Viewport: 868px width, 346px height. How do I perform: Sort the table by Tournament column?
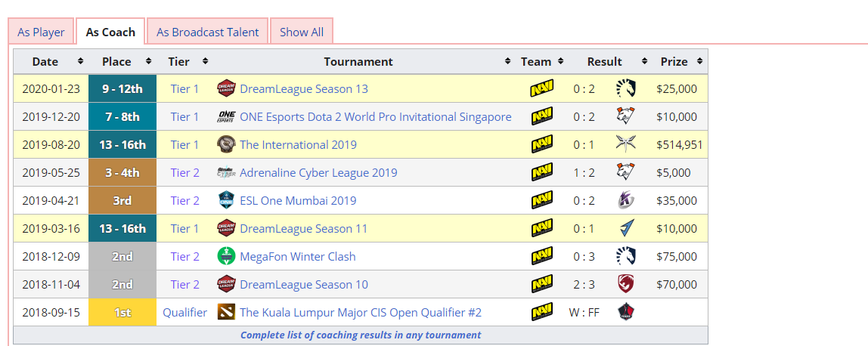507,61
